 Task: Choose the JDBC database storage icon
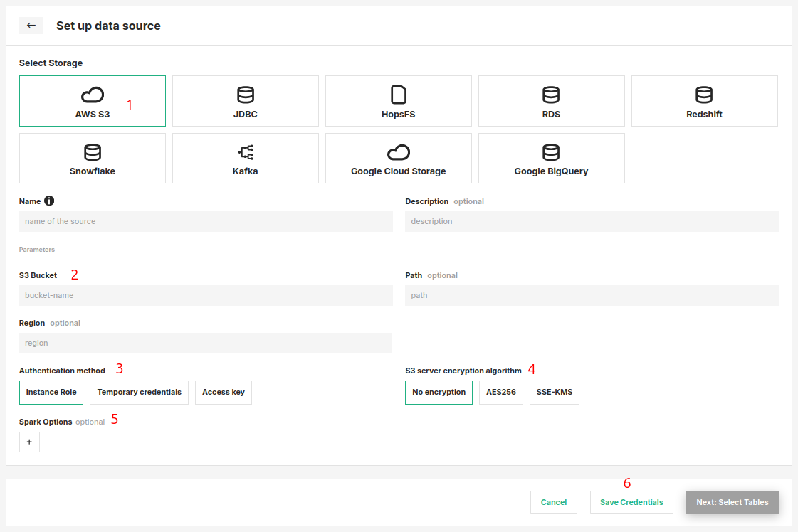click(246, 95)
